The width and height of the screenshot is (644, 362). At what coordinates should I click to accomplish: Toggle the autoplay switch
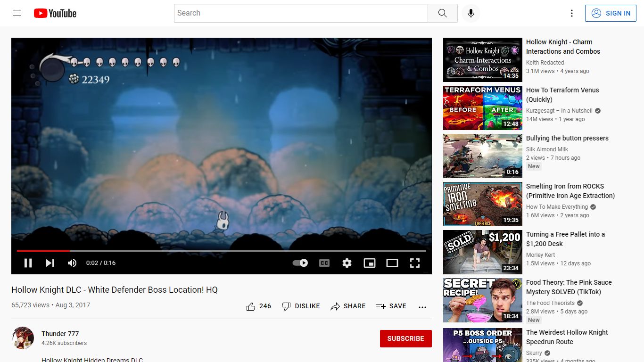tap(300, 263)
